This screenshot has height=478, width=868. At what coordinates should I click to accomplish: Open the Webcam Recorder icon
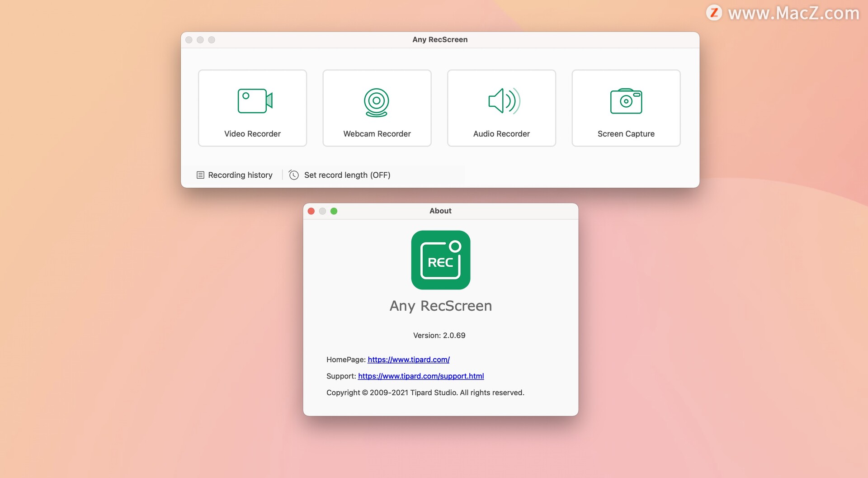(x=377, y=102)
